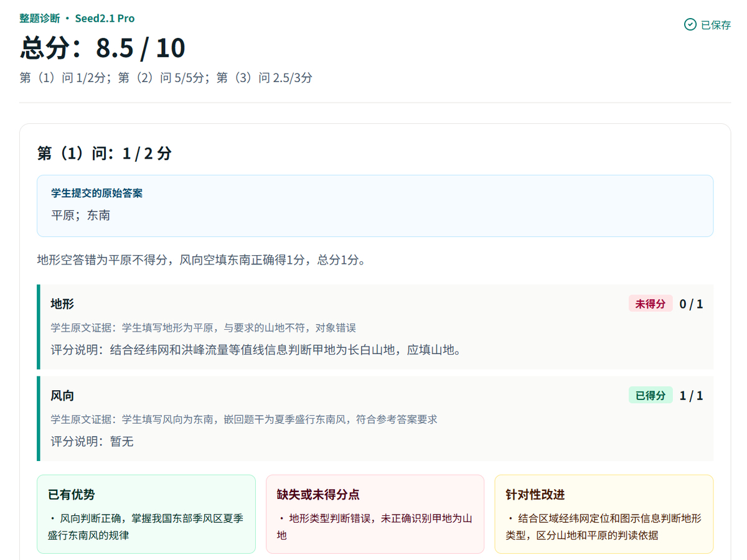Image resolution: width=747 pixels, height=560 pixels.
Task: Click the 风向 evidence line about 东南风
Action: 244,419
